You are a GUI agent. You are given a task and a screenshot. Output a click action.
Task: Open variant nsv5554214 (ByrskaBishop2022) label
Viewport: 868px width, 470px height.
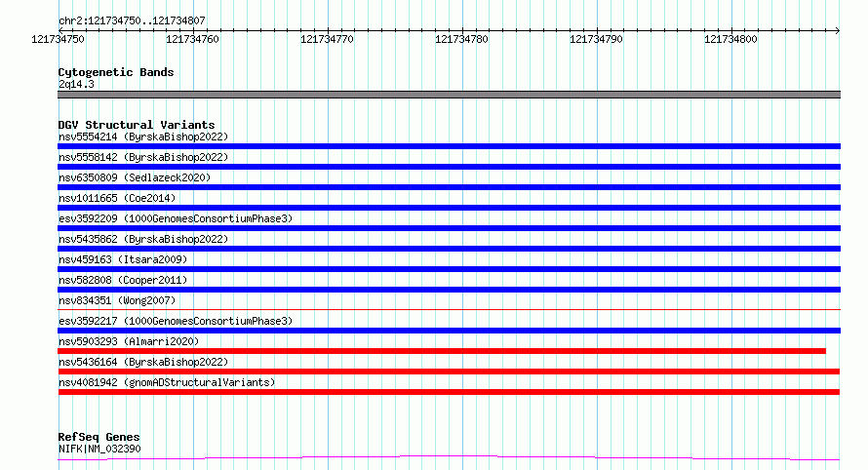[143, 137]
